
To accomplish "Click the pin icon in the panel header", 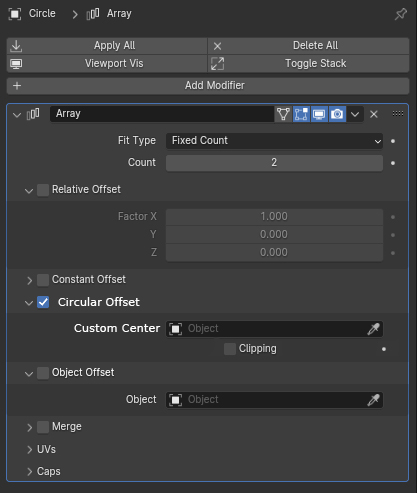I will (x=400, y=14).
